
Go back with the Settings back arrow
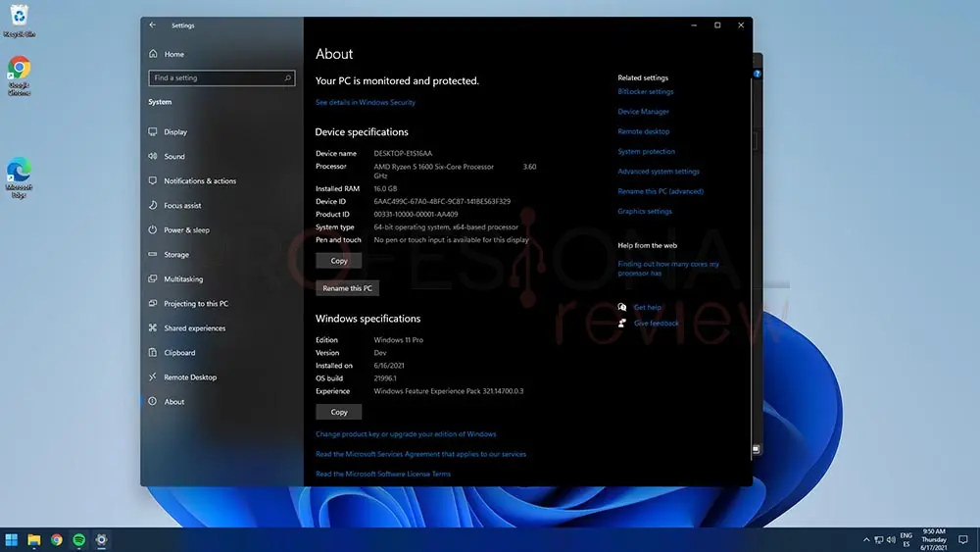tap(153, 25)
